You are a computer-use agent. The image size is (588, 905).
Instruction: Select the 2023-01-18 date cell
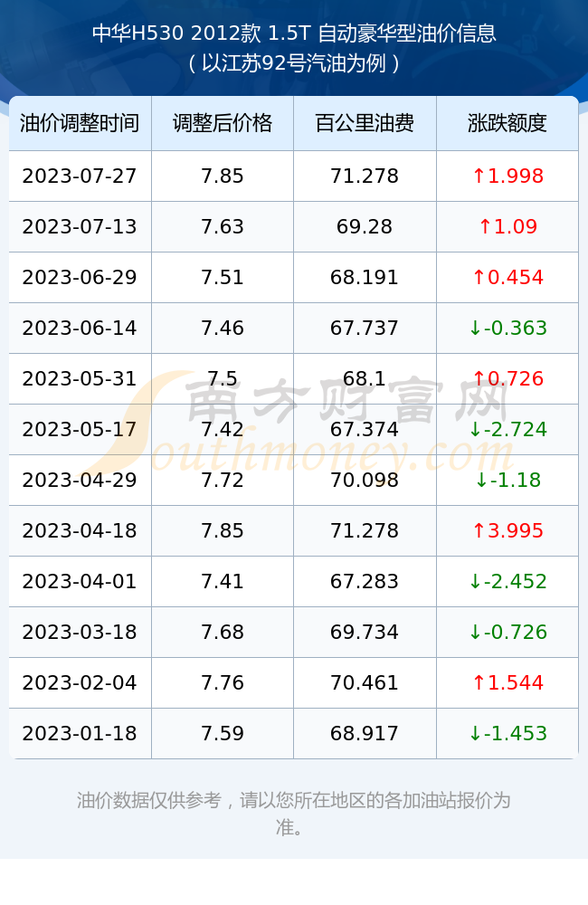pyautogui.click(x=80, y=734)
